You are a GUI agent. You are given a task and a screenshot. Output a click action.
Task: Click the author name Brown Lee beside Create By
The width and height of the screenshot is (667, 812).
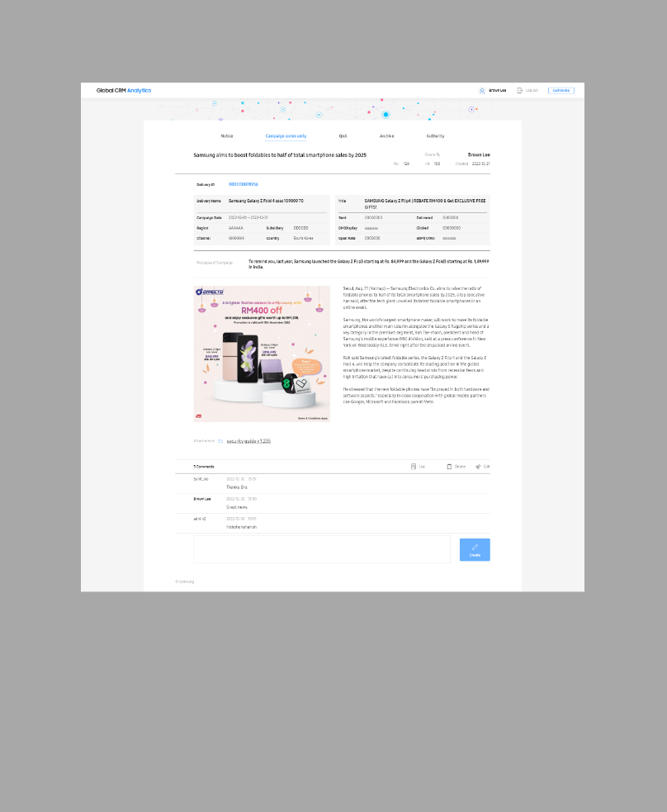[479, 154]
